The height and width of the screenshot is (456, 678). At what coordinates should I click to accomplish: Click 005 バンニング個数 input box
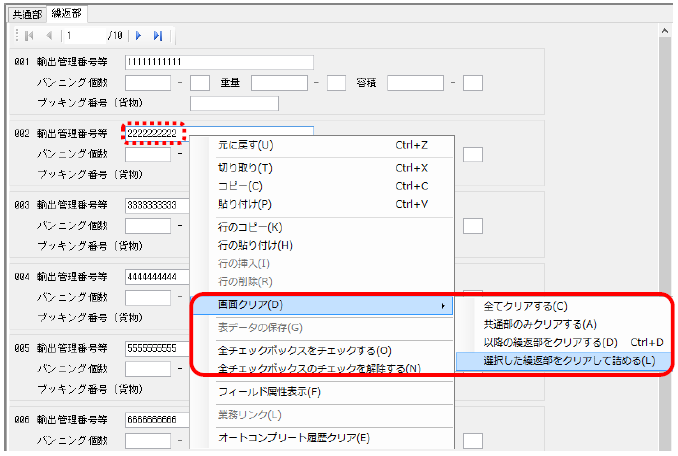pyautogui.click(x=148, y=369)
